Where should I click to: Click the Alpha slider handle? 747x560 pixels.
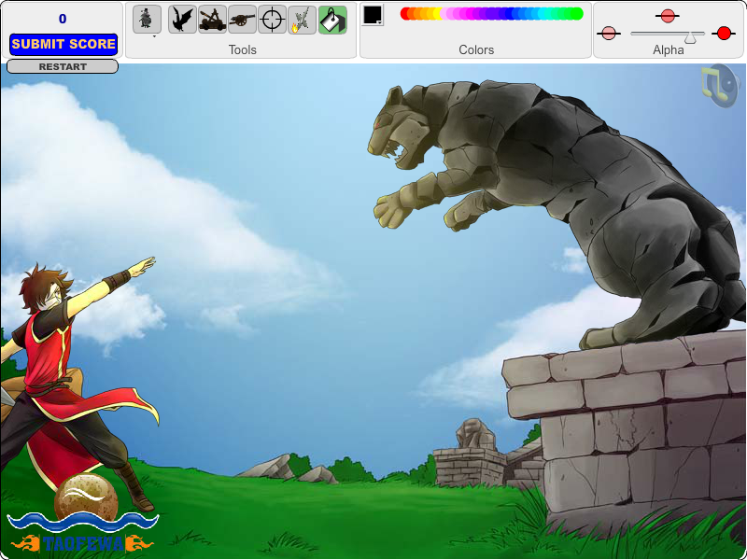[690, 37]
